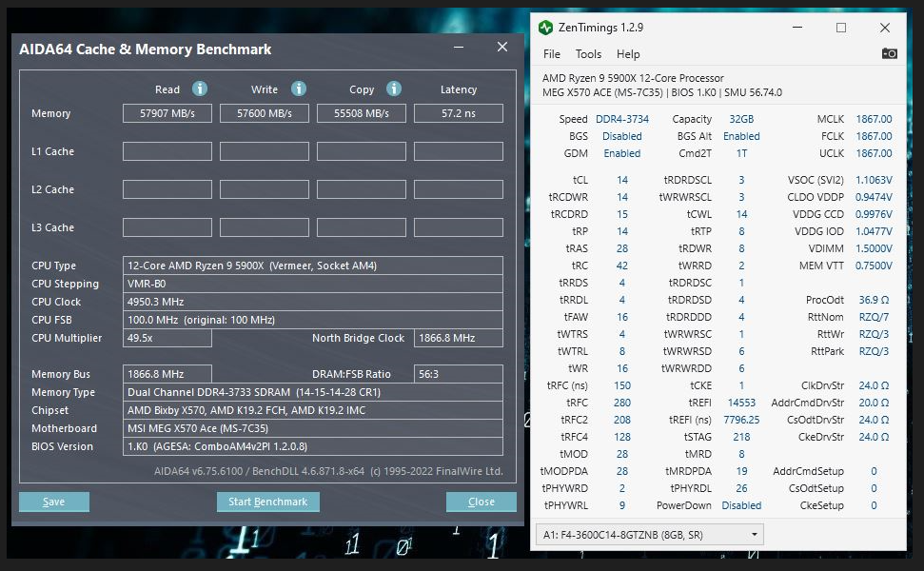
Task: Click Chipset value AMD Bixby X570
Action: coord(313,410)
